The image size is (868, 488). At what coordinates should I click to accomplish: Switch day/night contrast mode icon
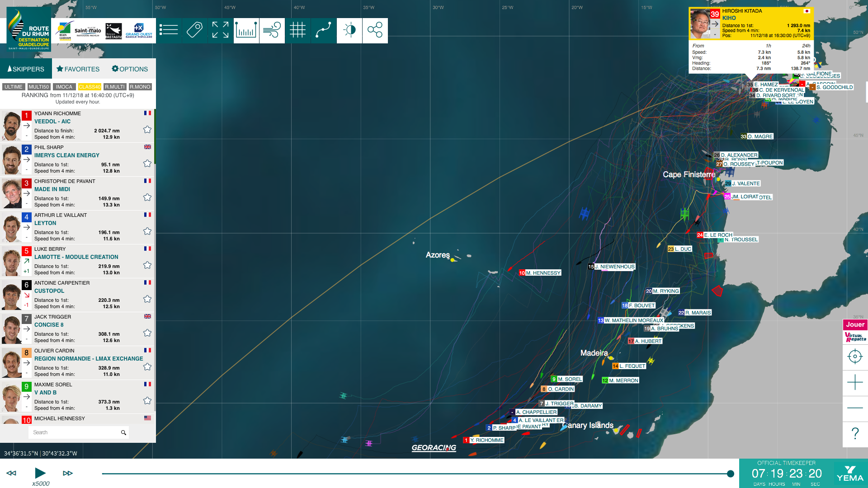pos(349,30)
